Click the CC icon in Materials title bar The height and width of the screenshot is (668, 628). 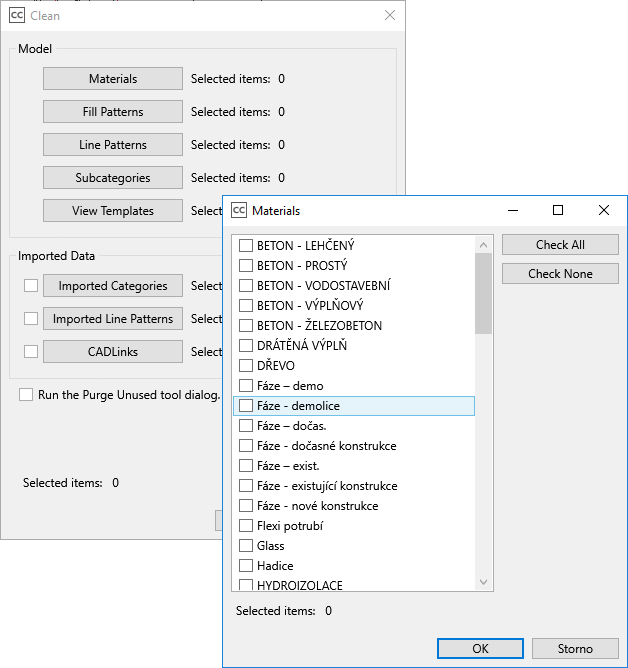pos(239,210)
